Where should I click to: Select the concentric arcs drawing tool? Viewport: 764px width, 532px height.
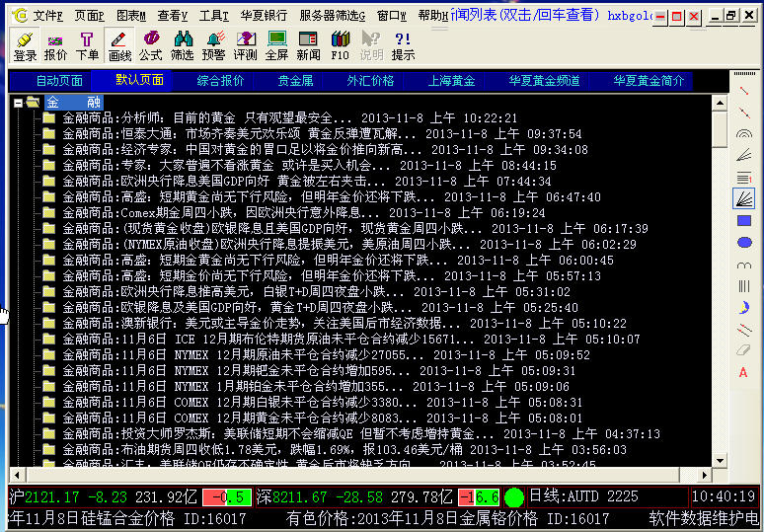point(743,133)
